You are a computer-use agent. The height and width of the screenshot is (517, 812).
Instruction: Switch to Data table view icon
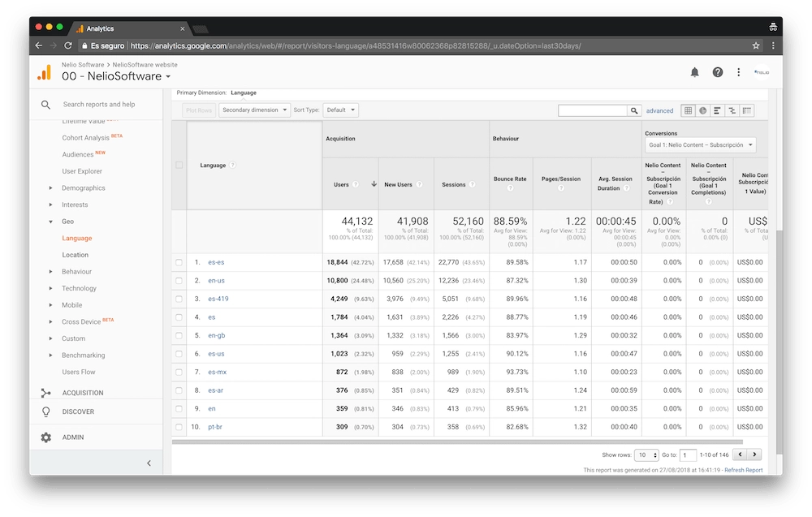(x=688, y=110)
